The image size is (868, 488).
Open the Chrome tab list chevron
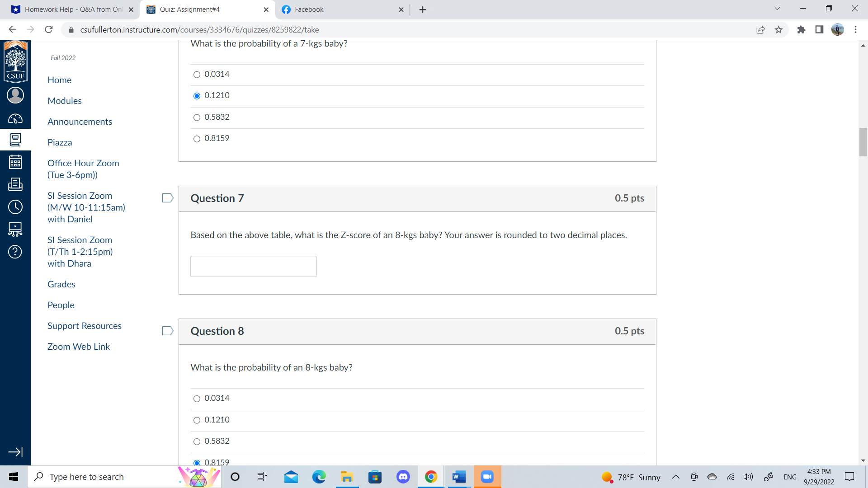point(777,9)
